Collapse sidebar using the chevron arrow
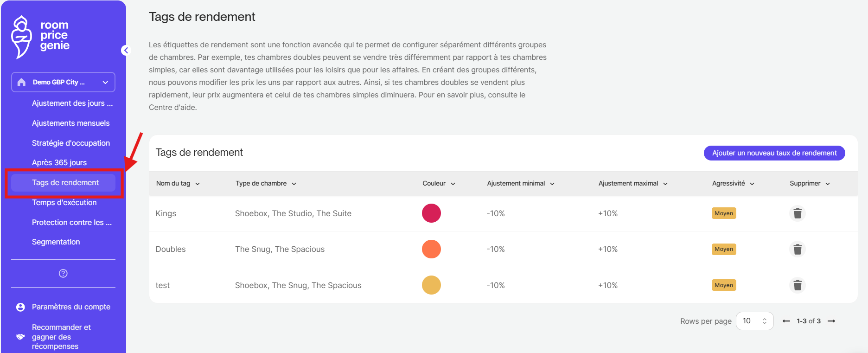 point(126,50)
